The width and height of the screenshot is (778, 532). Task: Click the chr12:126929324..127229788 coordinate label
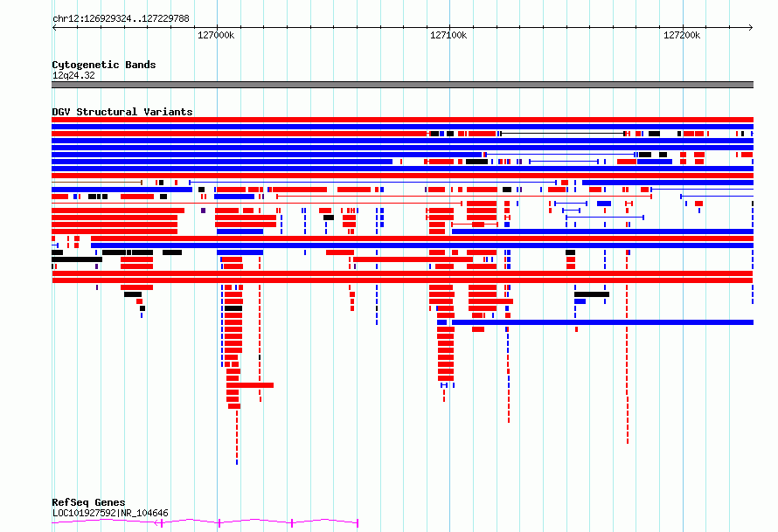pyautogui.click(x=121, y=18)
